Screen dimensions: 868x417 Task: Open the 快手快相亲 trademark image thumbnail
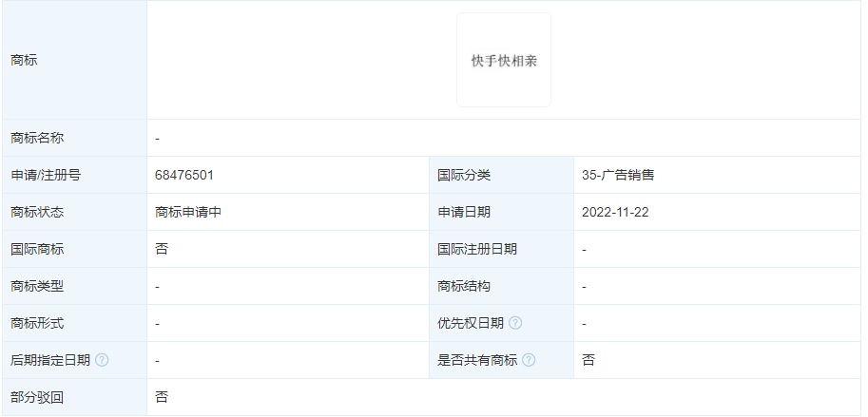click(504, 60)
